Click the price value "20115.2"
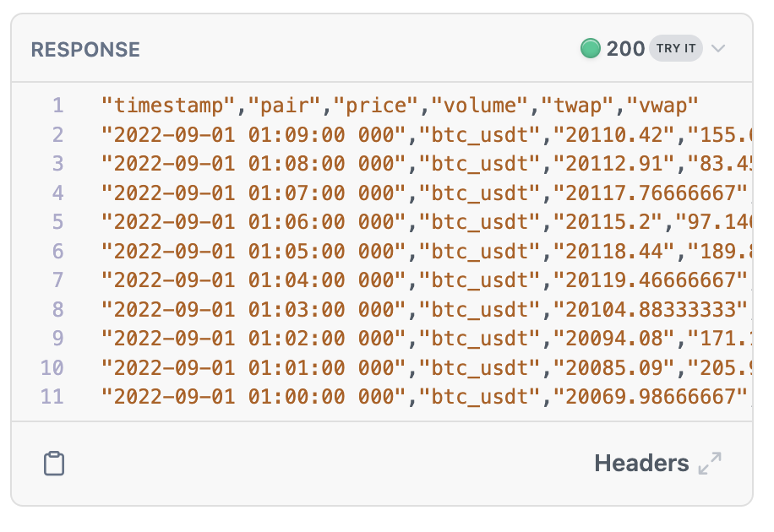Image resolution: width=774 pixels, height=532 pixels. click(608, 222)
